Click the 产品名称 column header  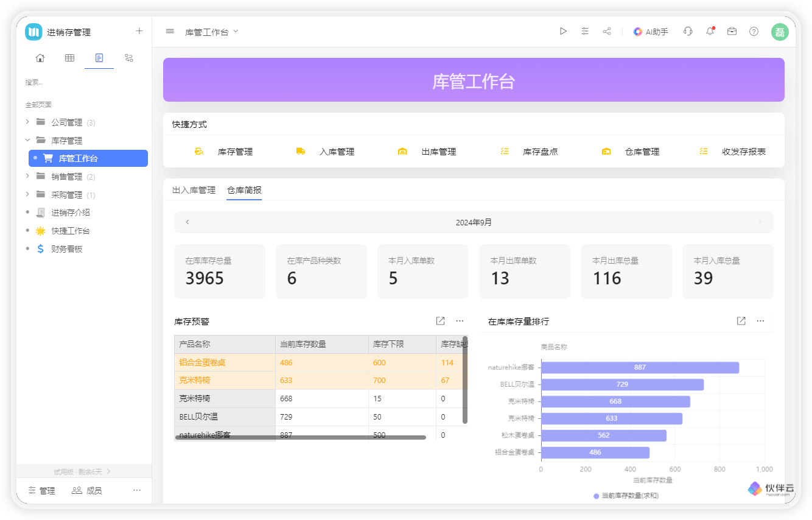[225, 344]
